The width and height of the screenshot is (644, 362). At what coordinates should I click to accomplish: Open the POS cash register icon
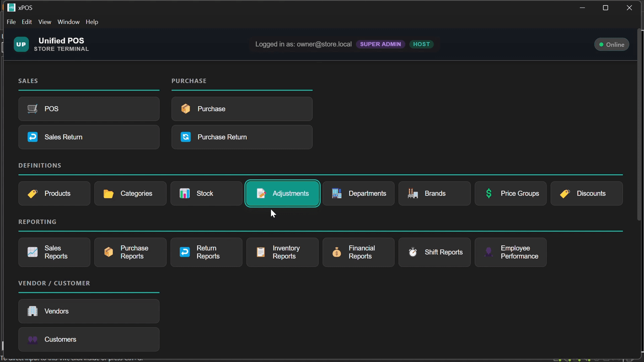pyautogui.click(x=33, y=109)
